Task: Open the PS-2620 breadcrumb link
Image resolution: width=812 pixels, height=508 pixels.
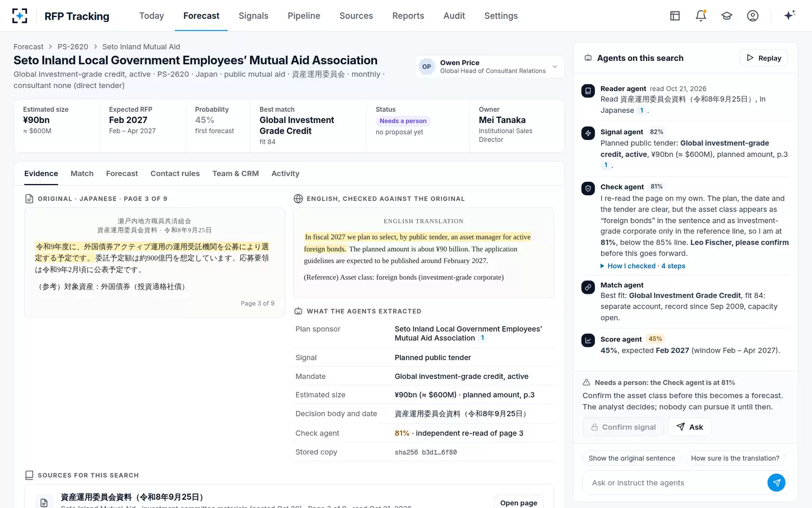Action: (x=73, y=47)
